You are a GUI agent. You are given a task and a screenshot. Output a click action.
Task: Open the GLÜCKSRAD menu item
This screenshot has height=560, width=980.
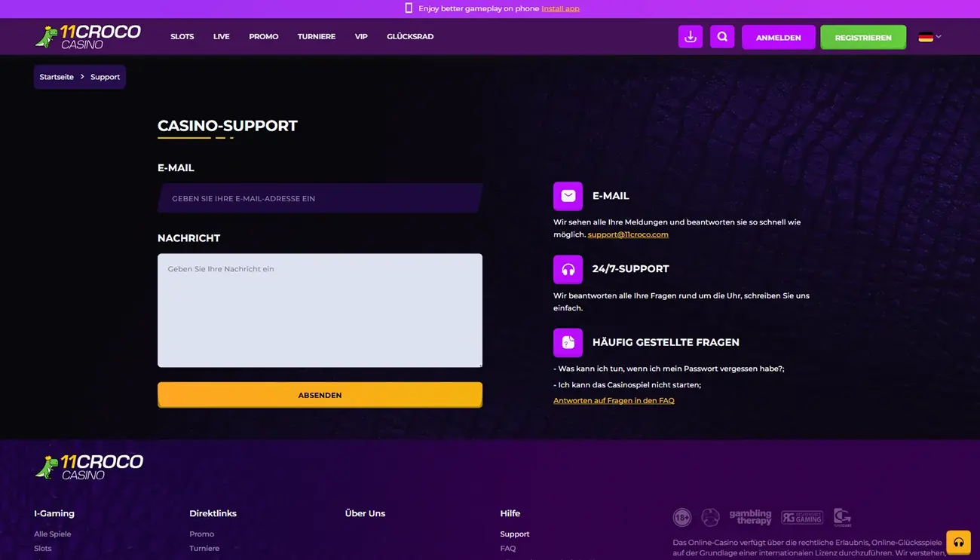tap(410, 36)
